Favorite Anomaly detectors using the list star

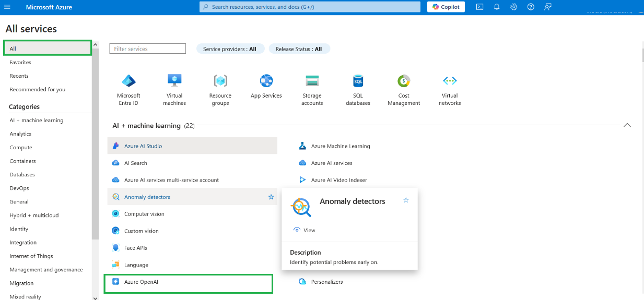pyautogui.click(x=271, y=197)
